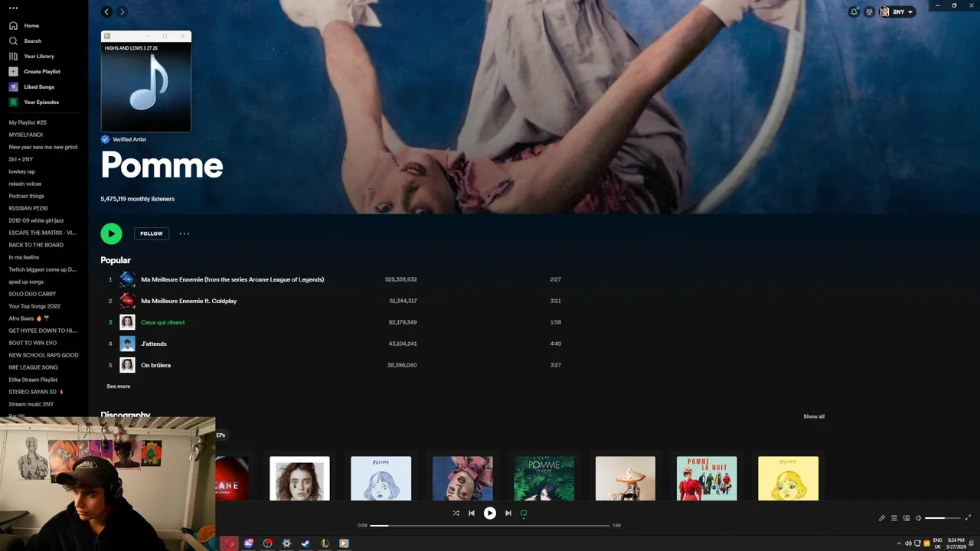Image resolution: width=980 pixels, height=551 pixels.
Task: Open the Your Top Songs 2022 playlist
Action: pyautogui.click(x=34, y=306)
